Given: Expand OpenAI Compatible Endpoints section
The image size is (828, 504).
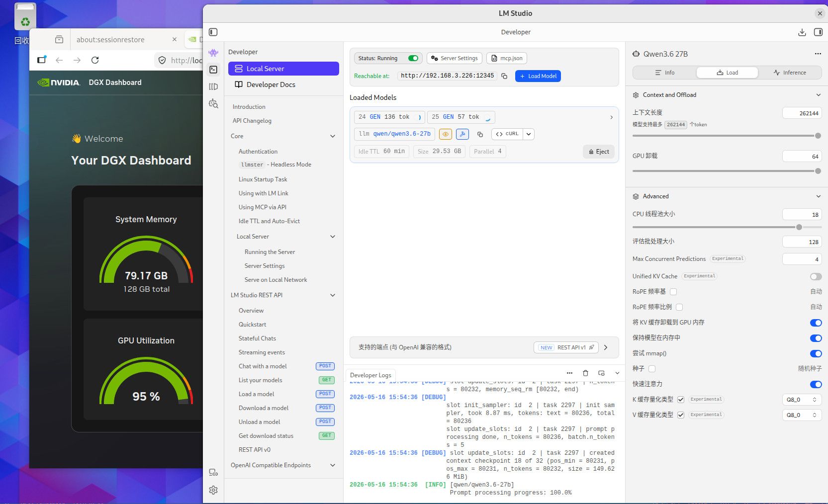Looking at the screenshot, I should pos(333,465).
